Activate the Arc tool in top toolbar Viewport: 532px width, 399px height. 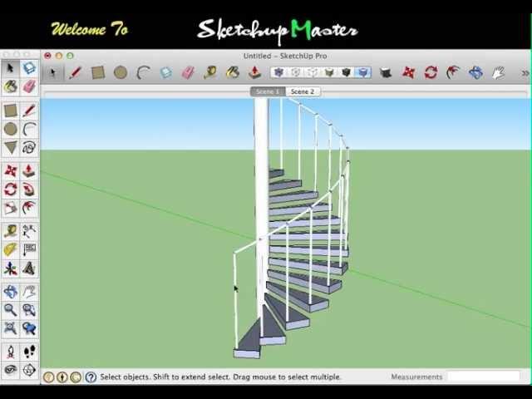click(x=143, y=72)
